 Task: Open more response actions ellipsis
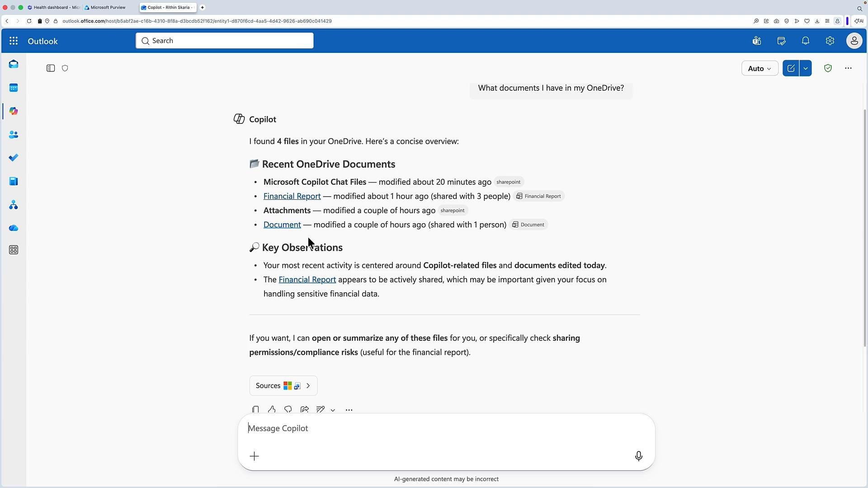click(349, 410)
